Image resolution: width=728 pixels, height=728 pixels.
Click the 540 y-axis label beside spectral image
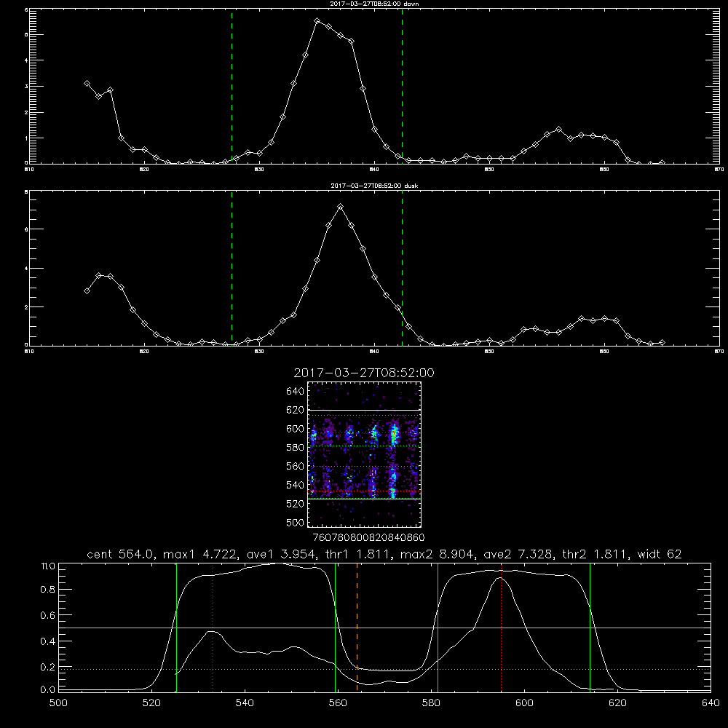296,485
